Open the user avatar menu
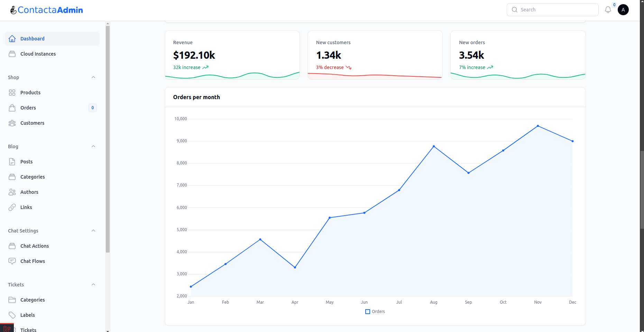This screenshot has height=332, width=644. click(623, 10)
